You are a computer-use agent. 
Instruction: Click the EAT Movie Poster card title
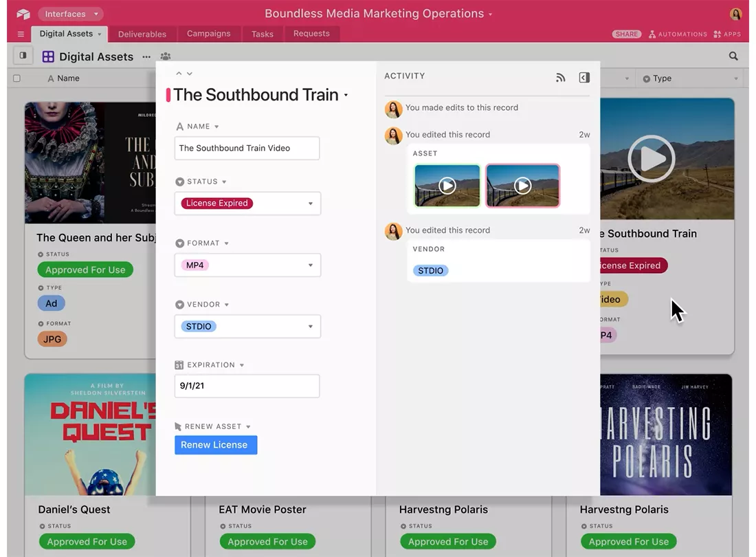click(x=263, y=510)
